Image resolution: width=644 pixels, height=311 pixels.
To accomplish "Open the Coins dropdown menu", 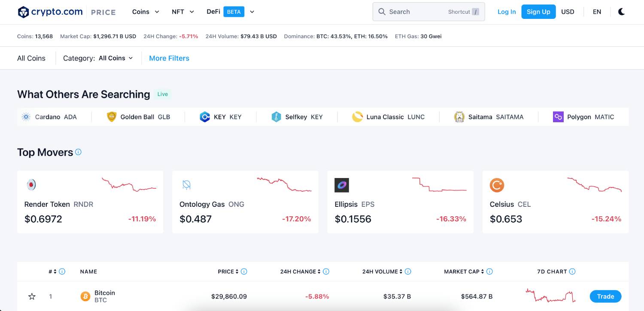I will (x=146, y=12).
